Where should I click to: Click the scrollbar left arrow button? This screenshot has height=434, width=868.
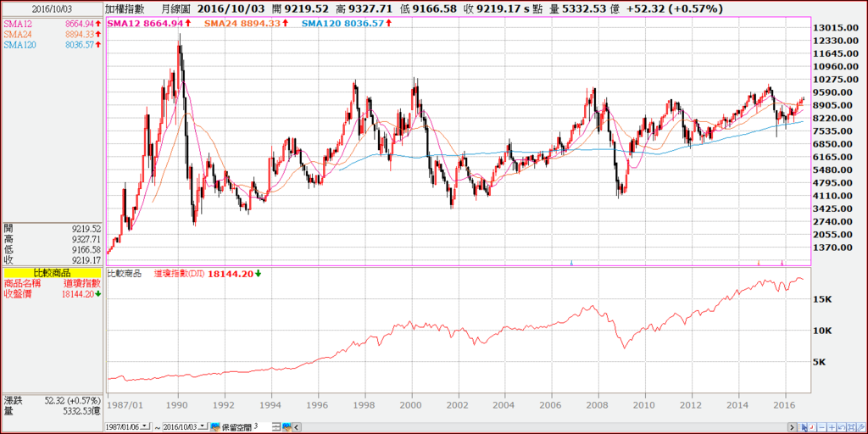pyautogui.click(x=296, y=427)
